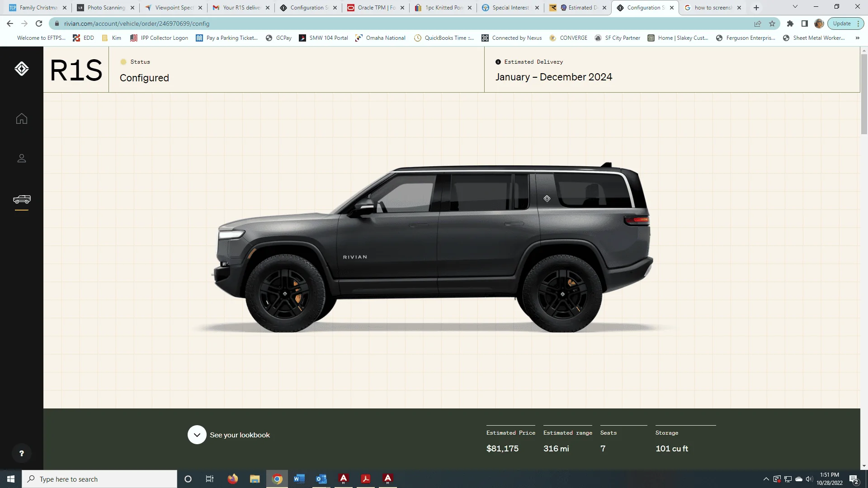This screenshot has height=488, width=868.
Task: Open the volume control in system tray
Action: pos(809,479)
